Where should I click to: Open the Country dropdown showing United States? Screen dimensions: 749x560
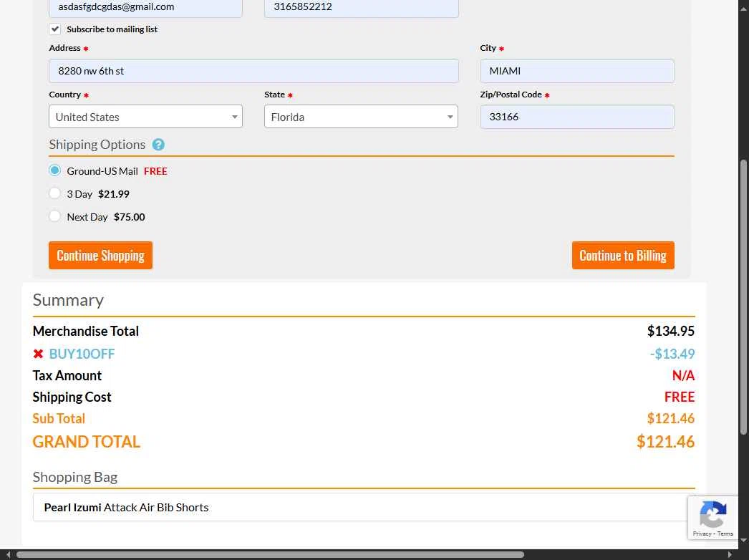(145, 117)
